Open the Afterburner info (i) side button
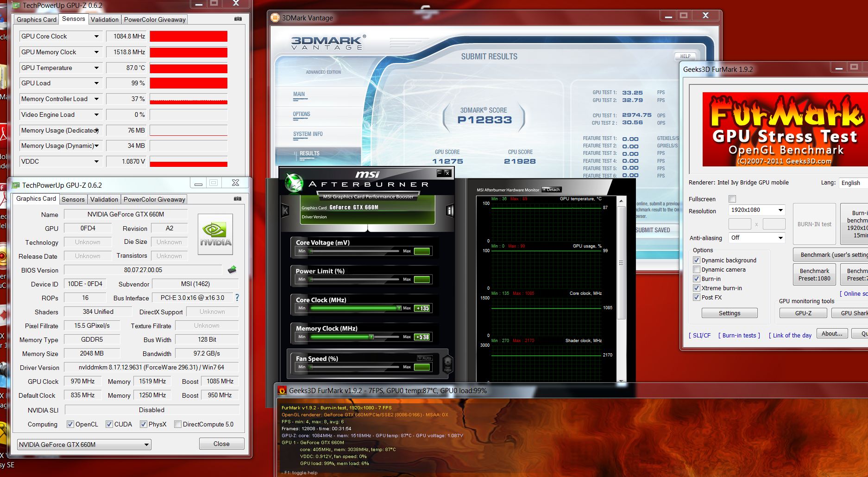This screenshot has height=477, width=868. point(449,211)
